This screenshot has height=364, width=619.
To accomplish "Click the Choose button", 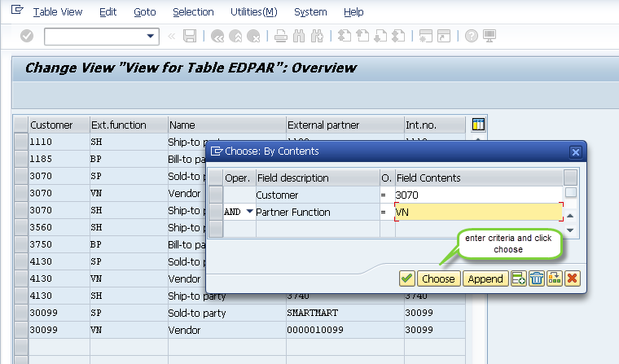I will 438,278.
